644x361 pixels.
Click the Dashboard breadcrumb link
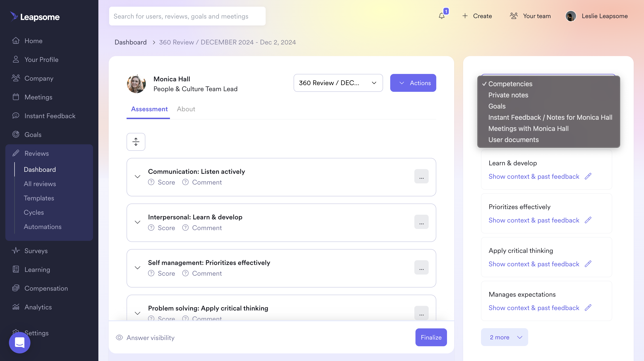(131, 42)
